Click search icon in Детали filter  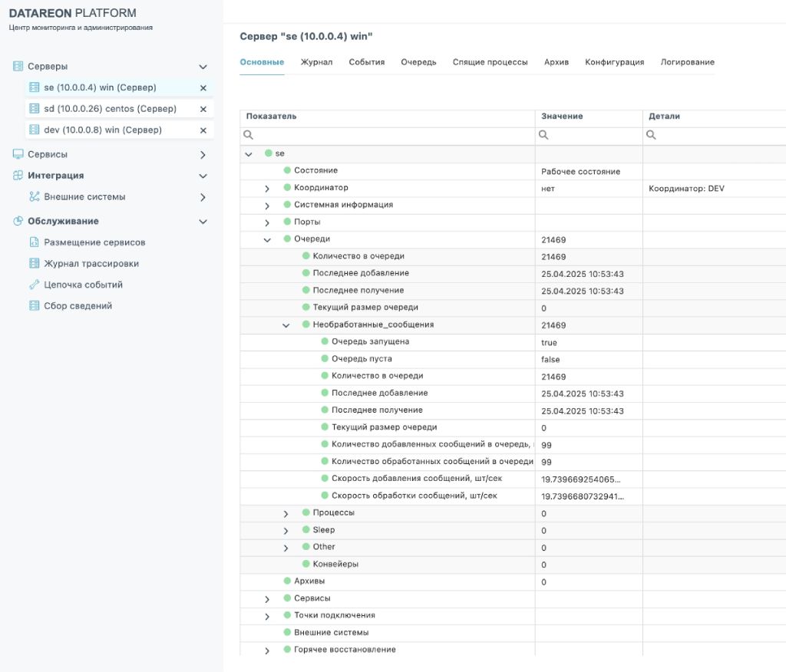651,135
